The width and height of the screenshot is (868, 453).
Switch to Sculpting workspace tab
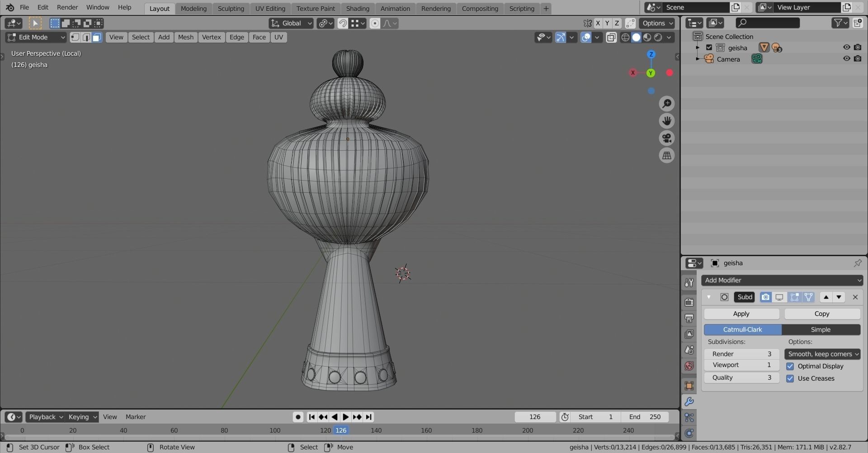[231, 9]
